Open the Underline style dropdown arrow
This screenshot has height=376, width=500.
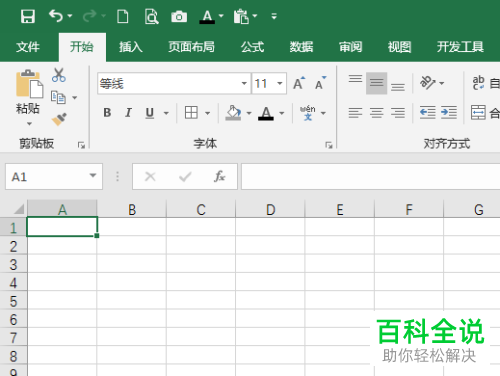pos(166,113)
